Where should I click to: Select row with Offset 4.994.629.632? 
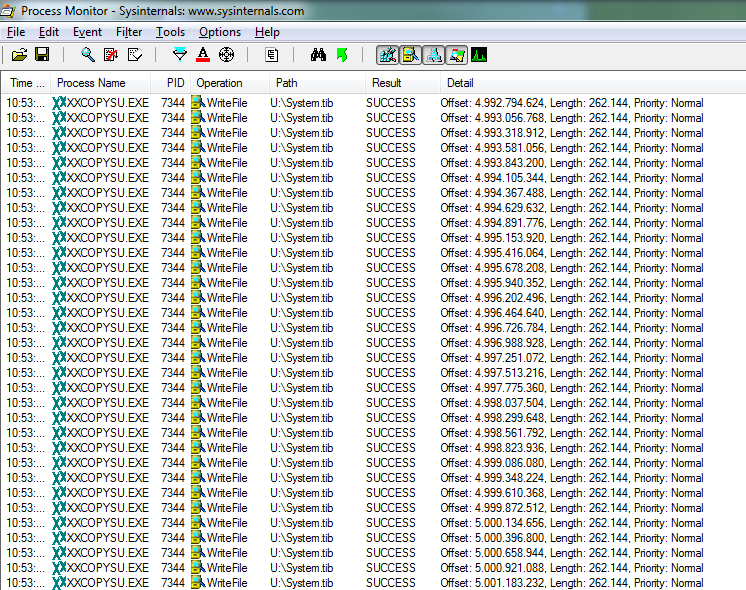click(x=373, y=208)
